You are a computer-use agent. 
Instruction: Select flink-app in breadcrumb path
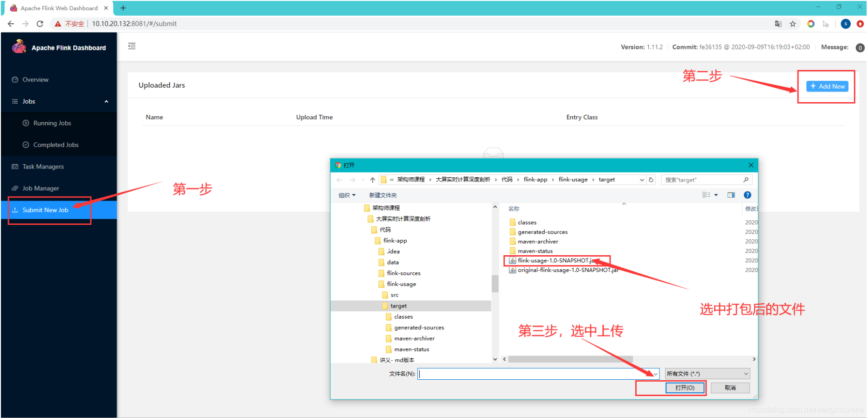point(535,180)
